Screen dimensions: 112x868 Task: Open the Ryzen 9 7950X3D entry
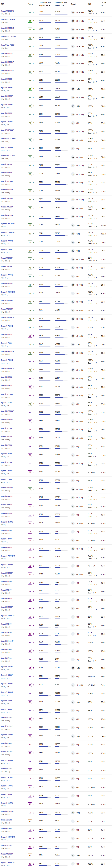pyautogui.click(x=8, y=224)
